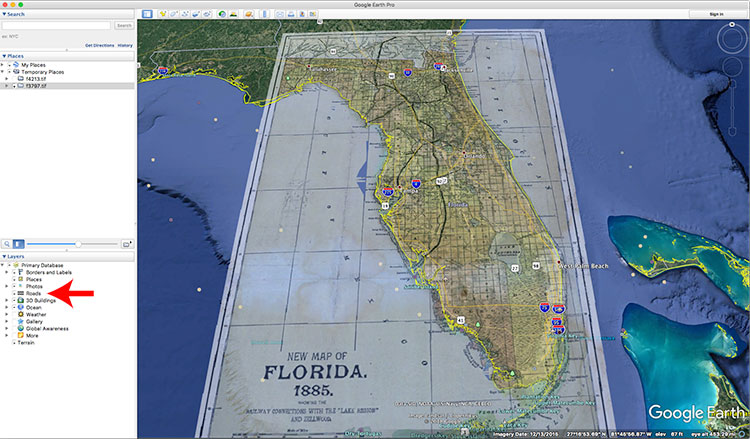
Task: Click the I-4 shield east of Tampa
Action: (416, 183)
